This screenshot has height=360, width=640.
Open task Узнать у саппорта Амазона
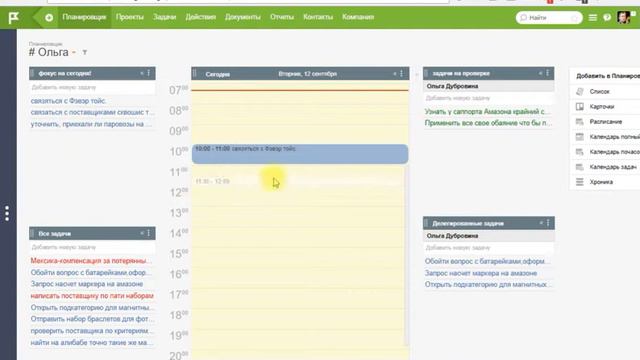[x=487, y=111]
